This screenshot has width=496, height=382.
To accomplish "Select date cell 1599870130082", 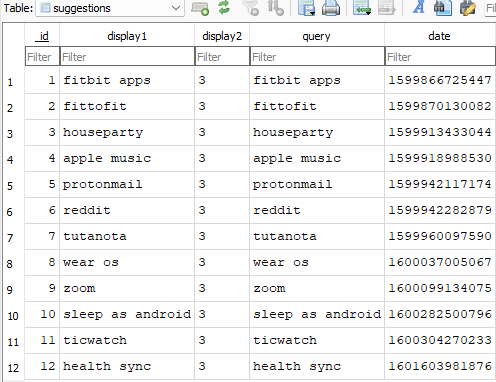I will pos(440,106).
